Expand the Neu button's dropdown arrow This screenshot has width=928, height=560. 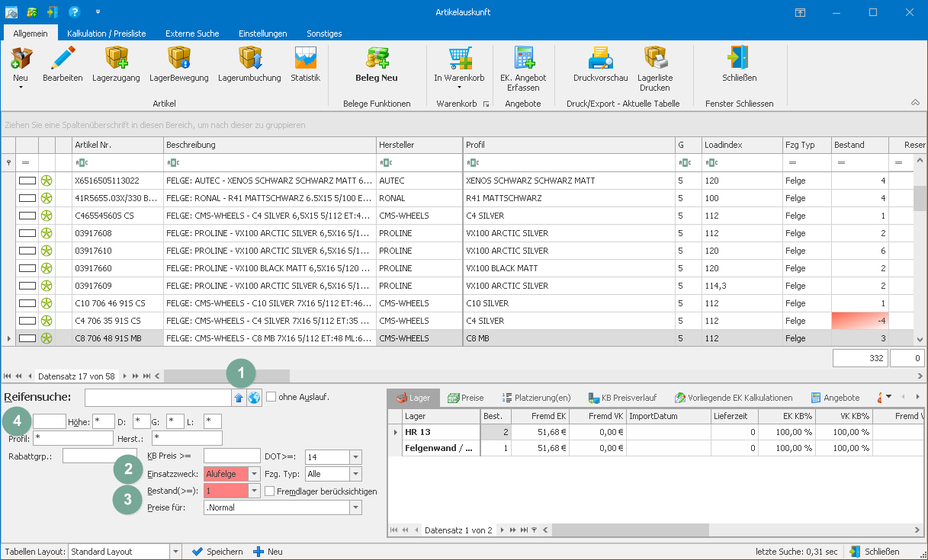pyautogui.click(x=21, y=87)
